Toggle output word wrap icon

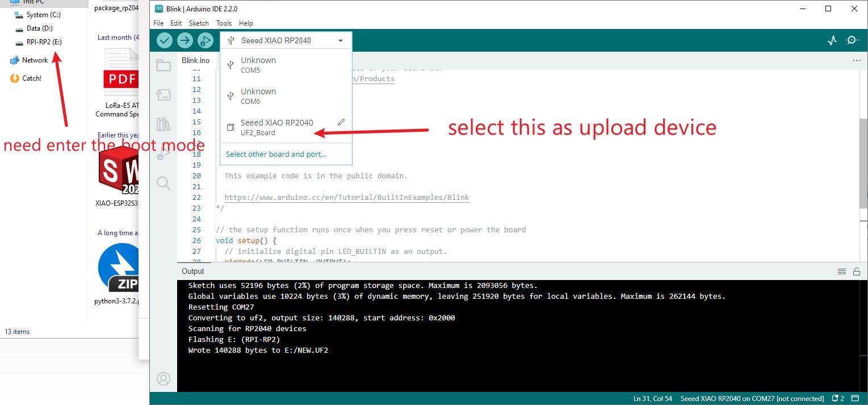pyautogui.click(x=842, y=272)
